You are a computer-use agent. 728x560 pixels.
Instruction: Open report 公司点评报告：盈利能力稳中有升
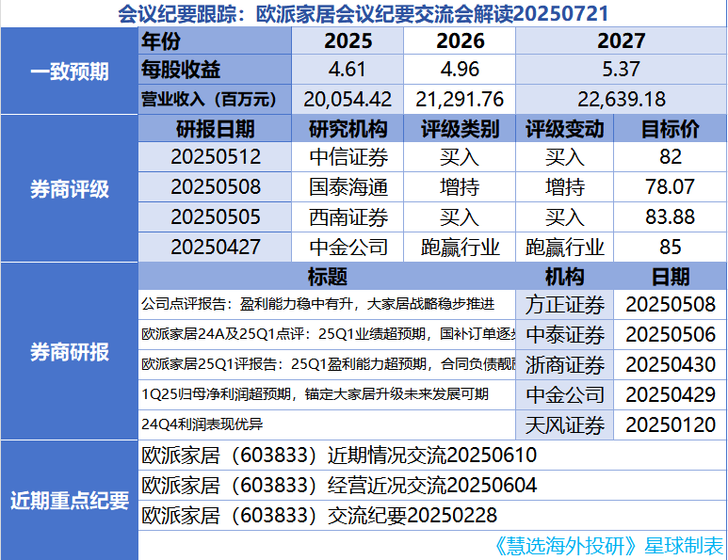[x=327, y=304]
